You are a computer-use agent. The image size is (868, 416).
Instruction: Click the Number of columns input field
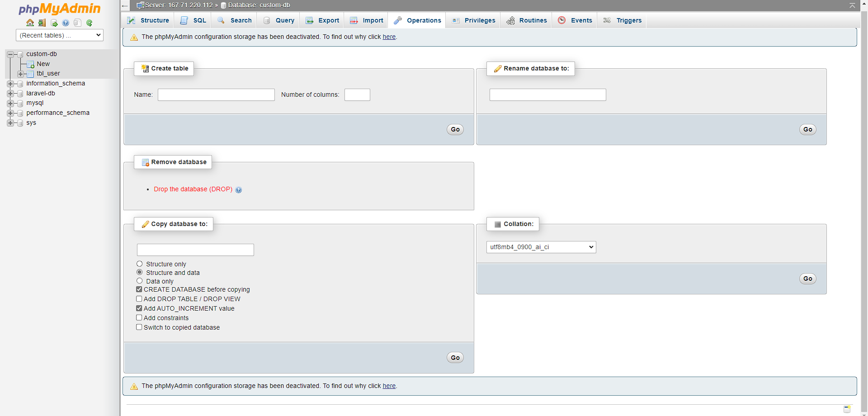[357, 95]
